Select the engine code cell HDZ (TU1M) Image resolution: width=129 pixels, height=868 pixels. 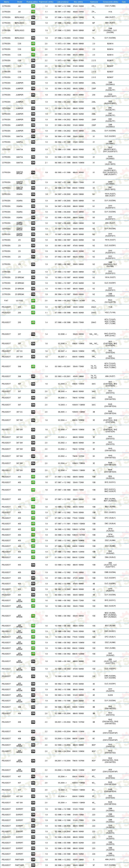pos(110,313)
